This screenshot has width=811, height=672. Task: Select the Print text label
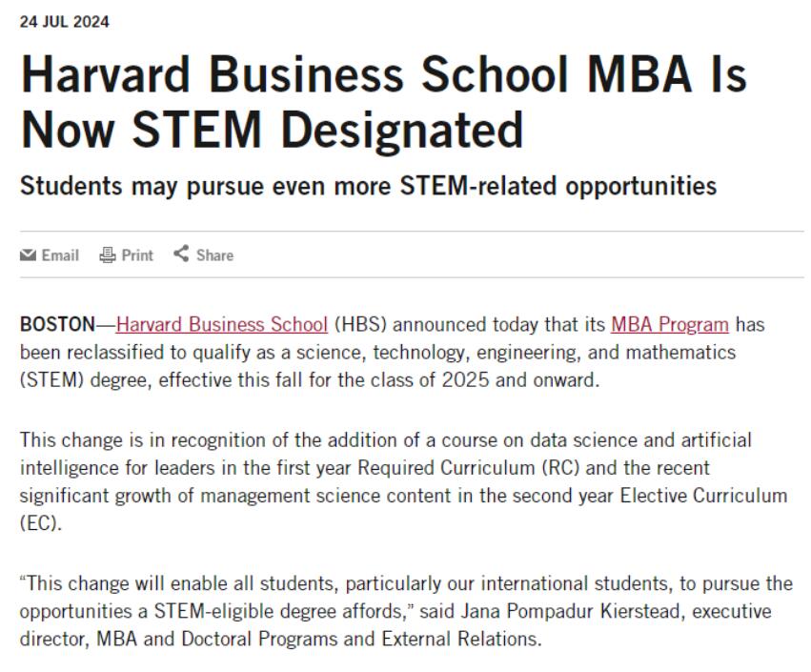(x=137, y=255)
